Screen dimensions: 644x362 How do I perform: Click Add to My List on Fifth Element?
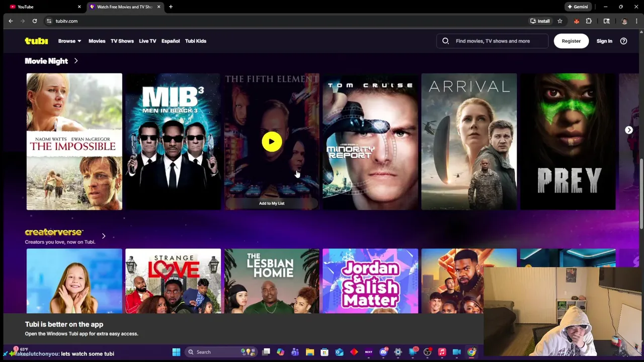[x=272, y=203]
